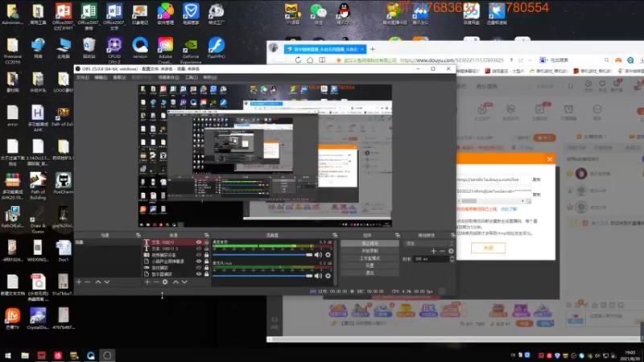
Task: Open the Douyu alarm clock reminder icon
Action: pos(568,109)
